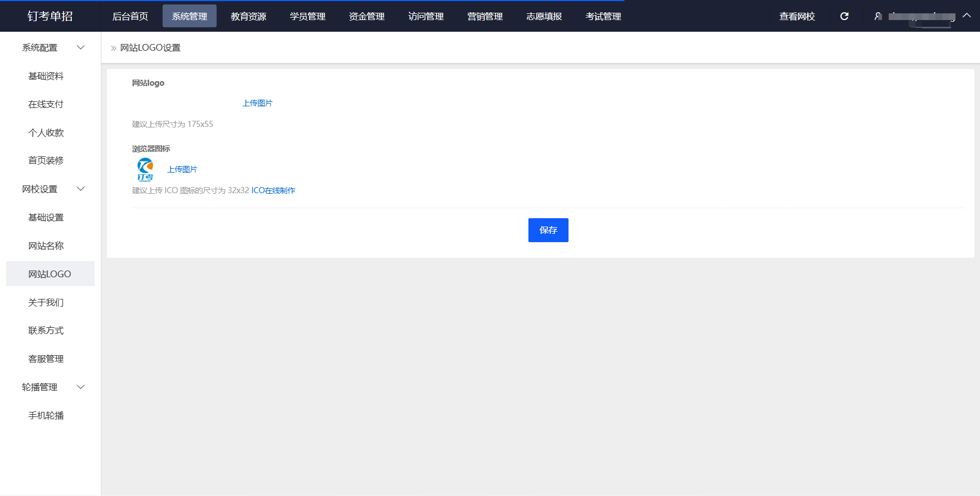Toggle the 轮播管理 sidebar section chevron

pos(81,387)
